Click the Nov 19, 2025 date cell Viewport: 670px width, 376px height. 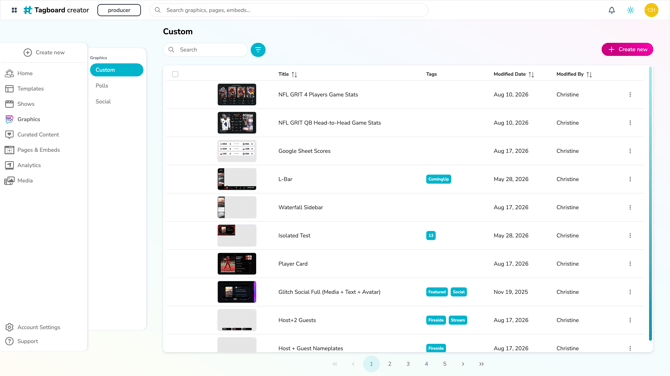511,292
